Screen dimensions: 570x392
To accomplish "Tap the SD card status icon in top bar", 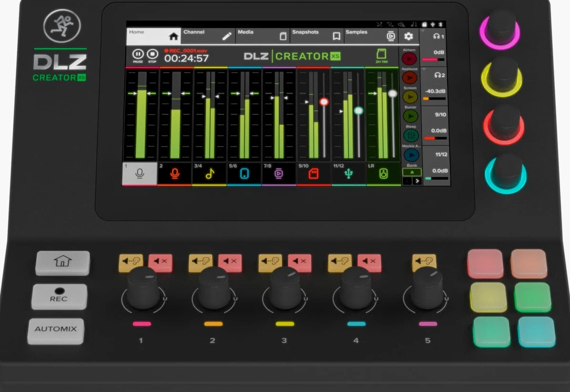I will click(x=424, y=24).
